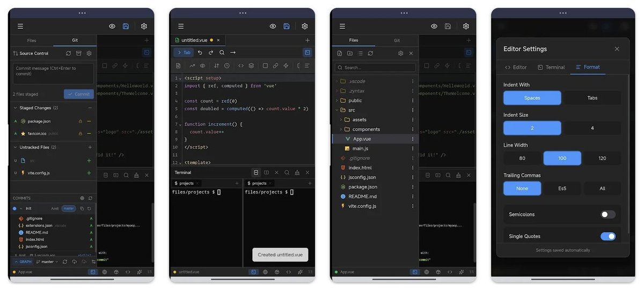Open index.html in the Files screen tree

point(360,168)
